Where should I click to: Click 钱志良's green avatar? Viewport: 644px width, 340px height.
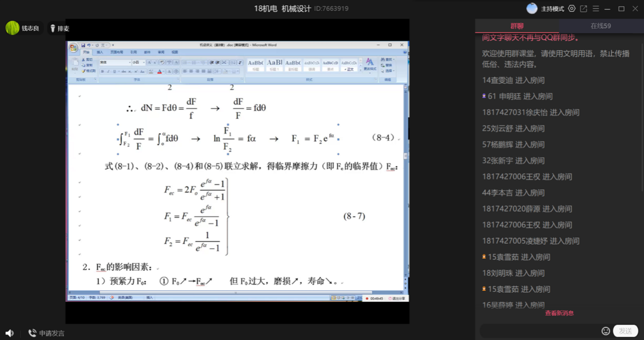[13, 28]
